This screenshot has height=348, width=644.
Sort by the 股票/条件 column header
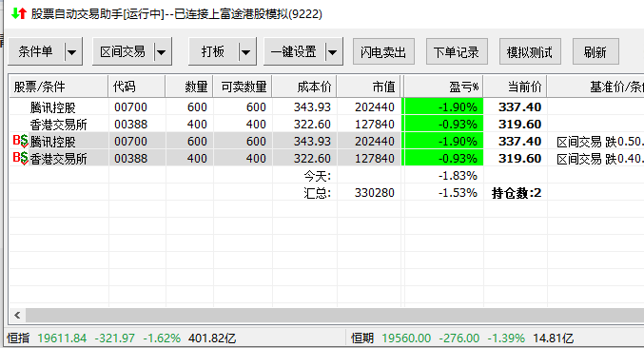(59, 87)
